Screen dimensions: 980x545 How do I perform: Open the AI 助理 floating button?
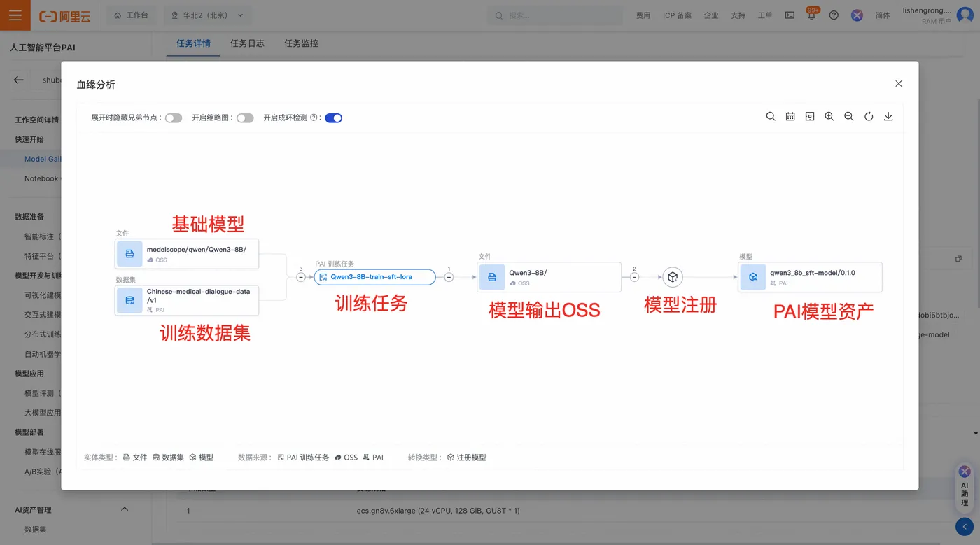pyautogui.click(x=965, y=486)
